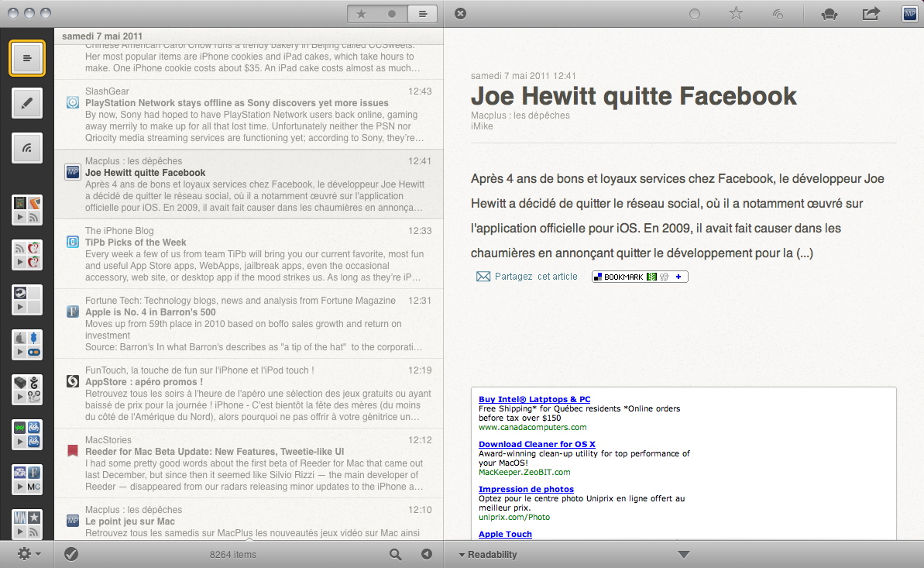The width and height of the screenshot is (924, 568).
Task: Click the Fortune Tech feed favicon
Action: pyautogui.click(x=73, y=312)
